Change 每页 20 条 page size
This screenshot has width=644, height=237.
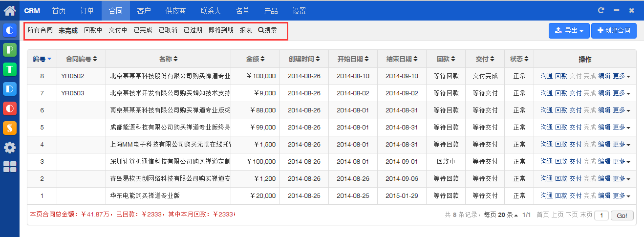point(500,215)
